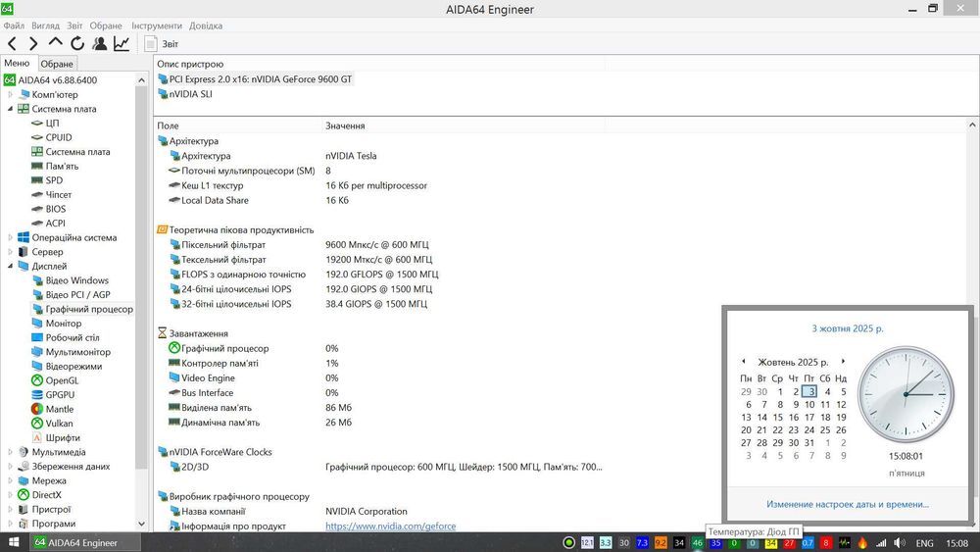Image resolution: width=980 pixels, height=552 pixels.
Task: Select BIOS tree item
Action: (55, 209)
